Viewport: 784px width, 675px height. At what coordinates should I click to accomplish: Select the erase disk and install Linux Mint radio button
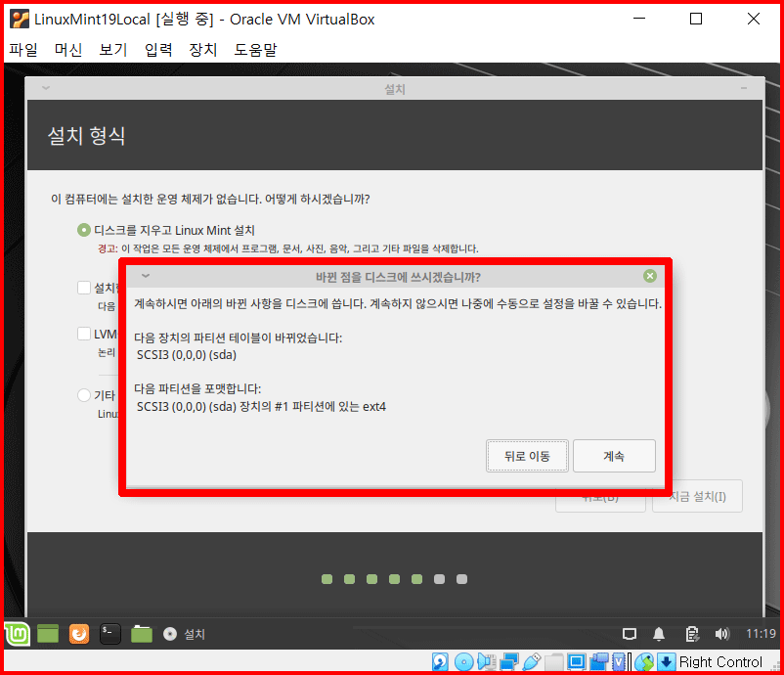pos(84,230)
